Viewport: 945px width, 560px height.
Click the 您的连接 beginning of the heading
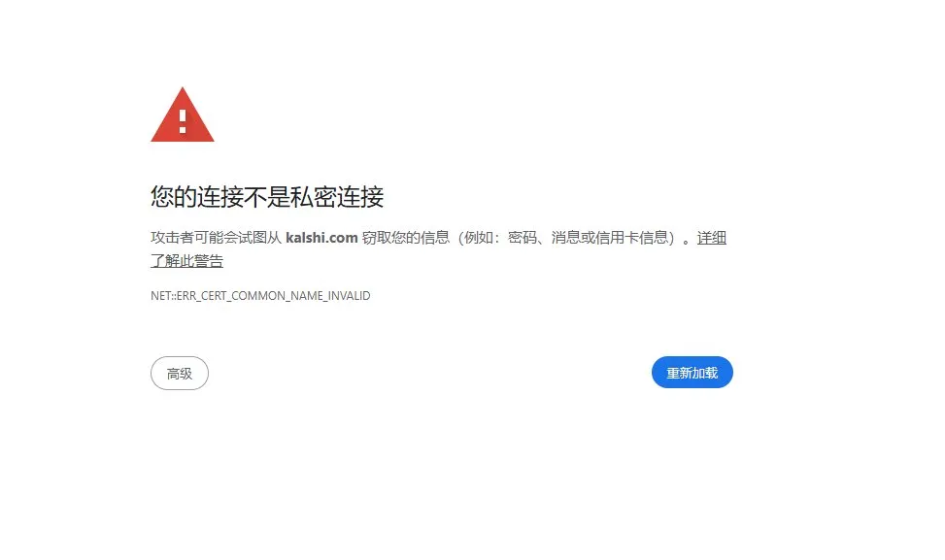197,197
